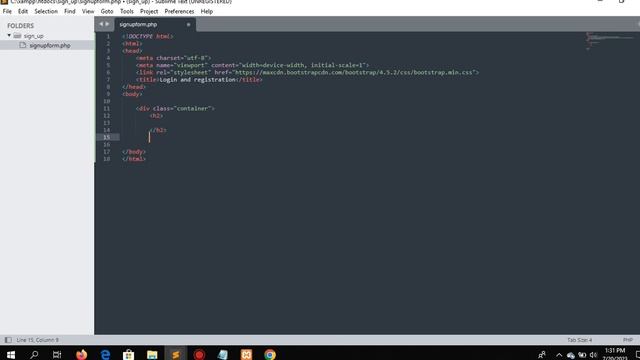
Task: Click the meta charset utf-8 line
Action: [173, 58]
